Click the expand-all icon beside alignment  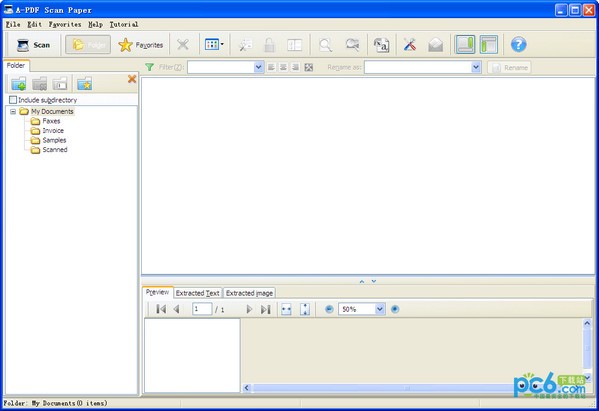tap(309, 67)
